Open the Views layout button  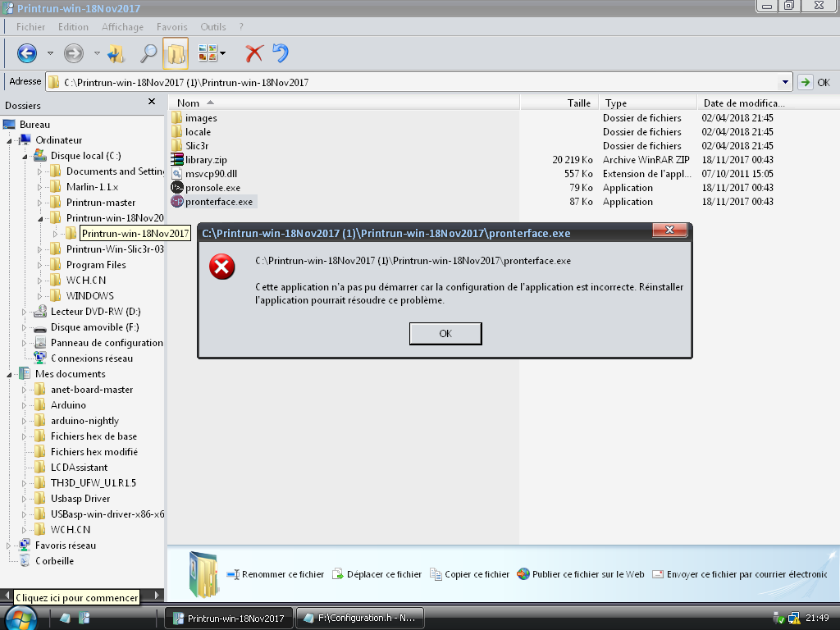208,53
